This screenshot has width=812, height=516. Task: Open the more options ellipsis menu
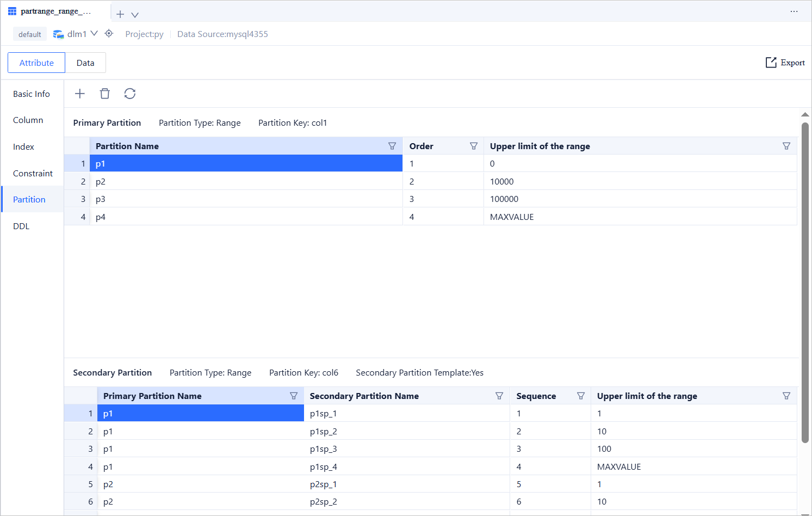click(x=794, y=11)
